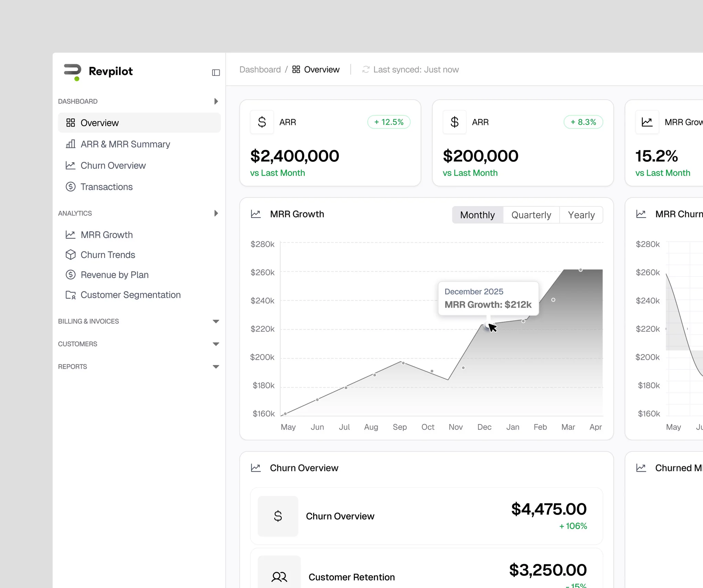The image size is (703, 588).
Task: Click dollar icon on $200,000 ARR card
Action: [454, 122]
